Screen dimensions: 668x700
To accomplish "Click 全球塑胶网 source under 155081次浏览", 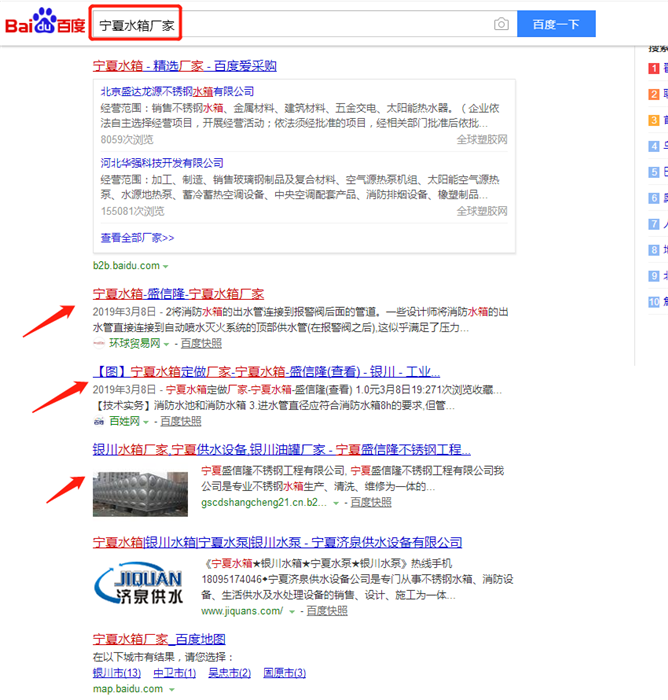I will click(x=482, y=211).
